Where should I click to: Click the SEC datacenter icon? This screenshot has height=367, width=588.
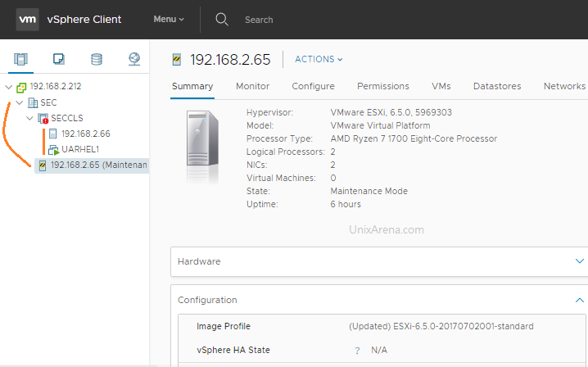tap(33, 102)
